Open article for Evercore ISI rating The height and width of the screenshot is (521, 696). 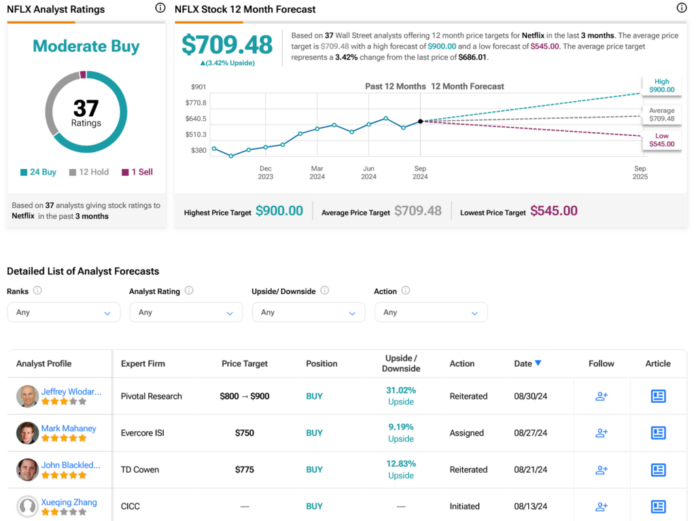[x=658, y=433]
